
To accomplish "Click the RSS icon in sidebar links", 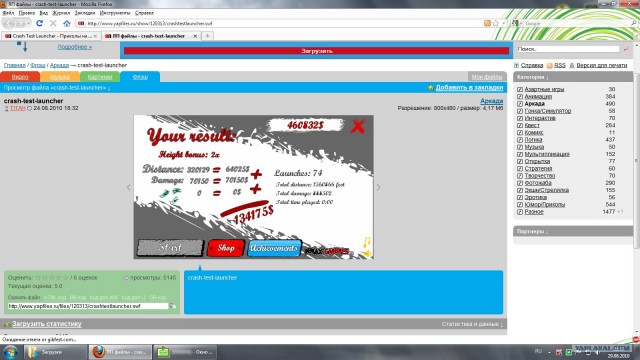I will click(549, 65).
